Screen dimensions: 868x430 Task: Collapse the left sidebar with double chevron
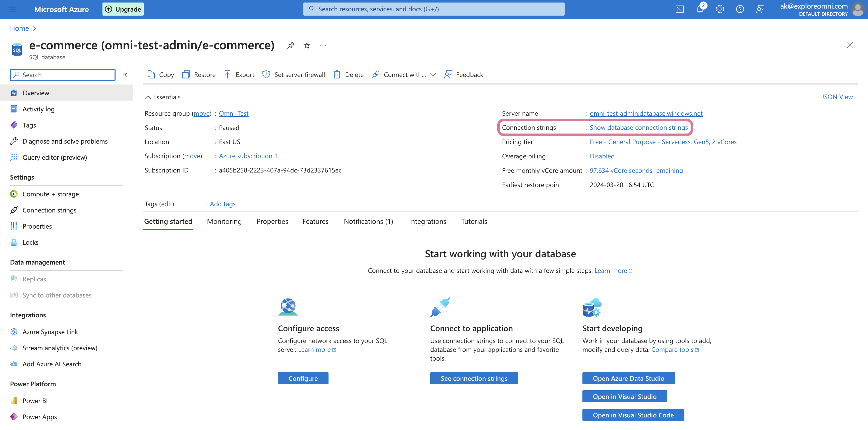click(x=125, y=75)
